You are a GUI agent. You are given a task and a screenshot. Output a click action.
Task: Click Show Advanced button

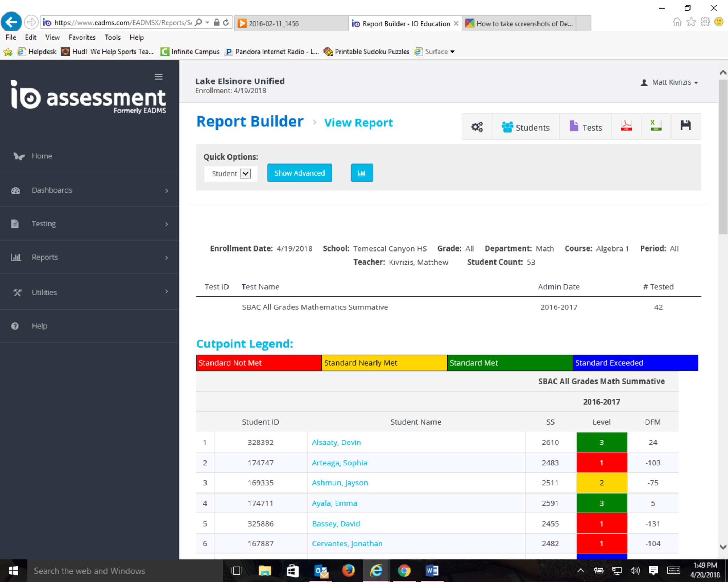tap(299, 173)
